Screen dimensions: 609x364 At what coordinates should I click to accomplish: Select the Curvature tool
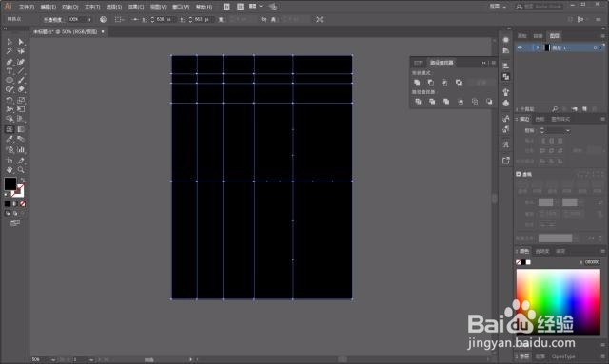[x=21, y=62]
